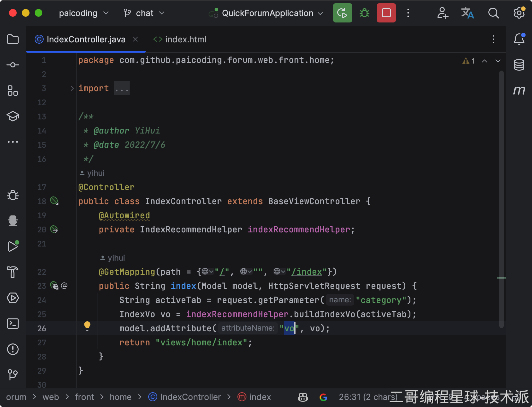This screenshot has width=532, height=407.
Task: Click the BaseViewController class name
Action: point(314,201)
